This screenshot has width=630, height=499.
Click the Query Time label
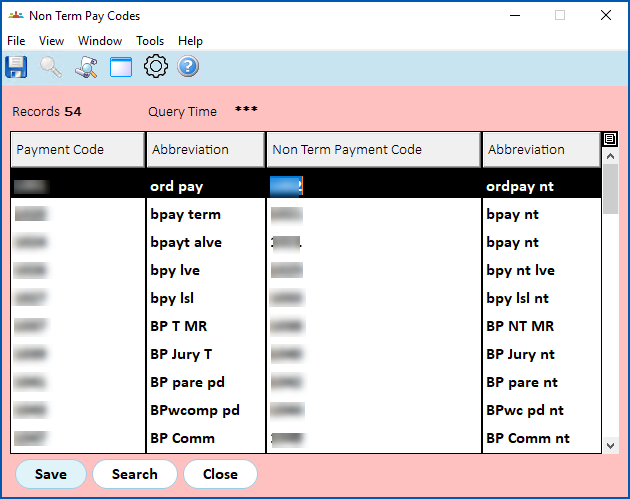tap(182, 111)
